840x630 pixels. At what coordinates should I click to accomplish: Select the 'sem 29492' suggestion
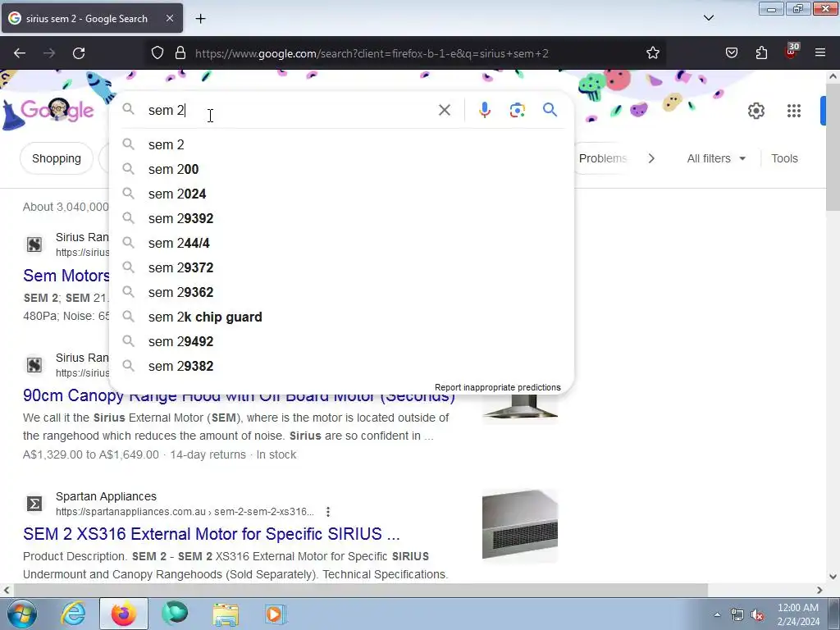click(x=342, y=342)
